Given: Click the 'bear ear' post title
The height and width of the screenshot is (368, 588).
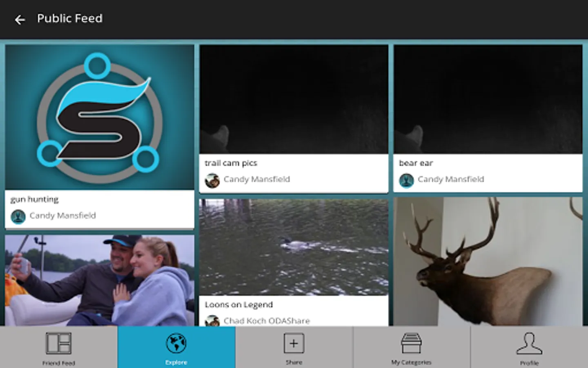Looking at the screenshot, I should tap(416, 163).
